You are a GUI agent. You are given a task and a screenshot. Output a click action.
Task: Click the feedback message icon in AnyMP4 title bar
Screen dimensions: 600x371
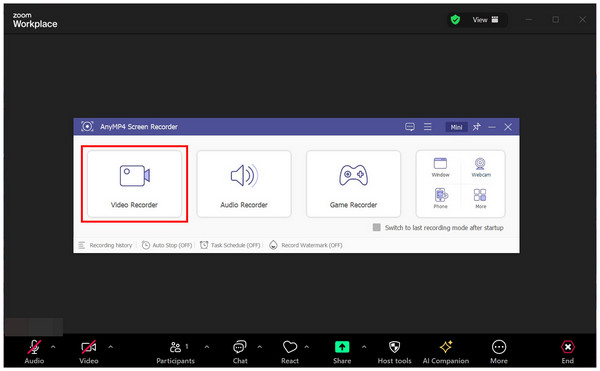[x=409, y=127]
